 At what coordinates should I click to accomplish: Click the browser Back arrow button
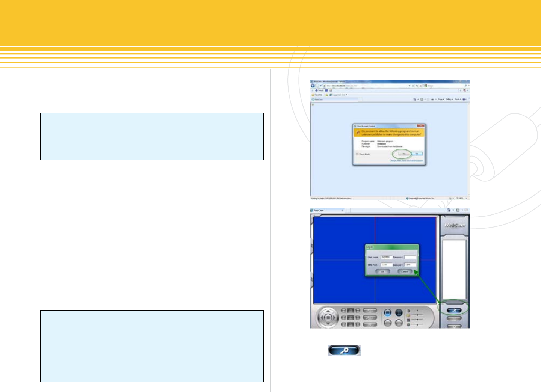tap(313, 86)
